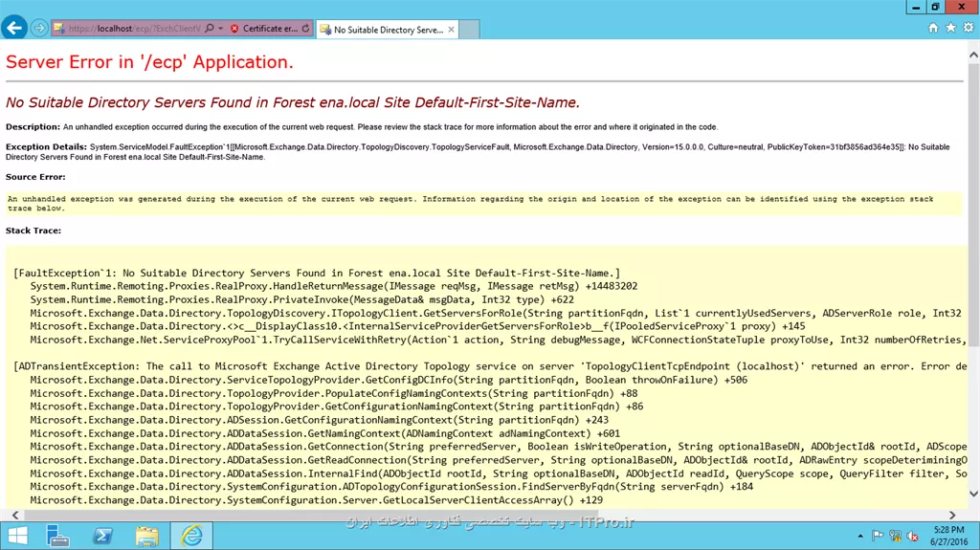Open the Tools gear menu
Viewport: 980px width, 550px height.
[969, 28]
